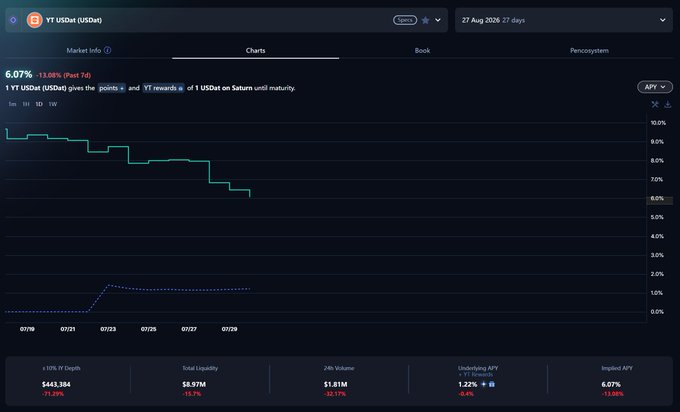This screenshot has width=680, height=412.
Task: Click the + YT Rewards sublabel
Action: pos(475,374)
